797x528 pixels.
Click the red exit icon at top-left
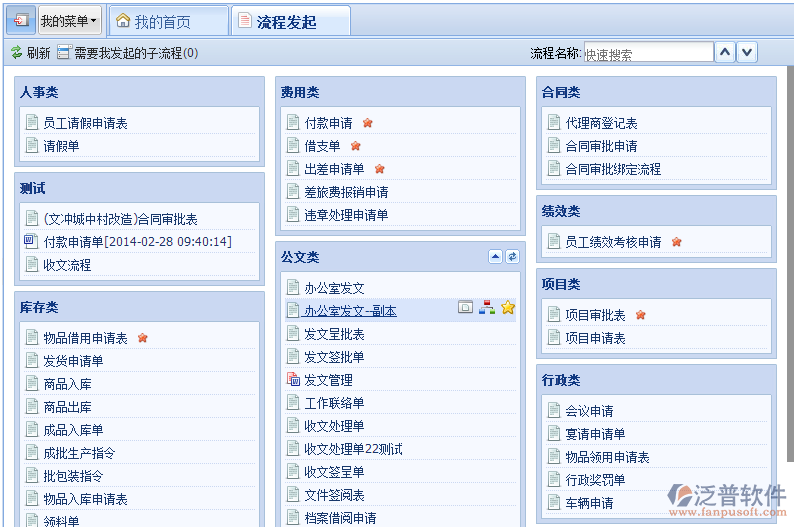pos(20,20)
